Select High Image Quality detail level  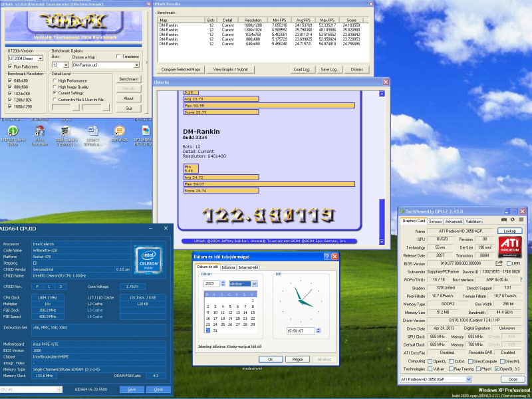tap(55, 87)
